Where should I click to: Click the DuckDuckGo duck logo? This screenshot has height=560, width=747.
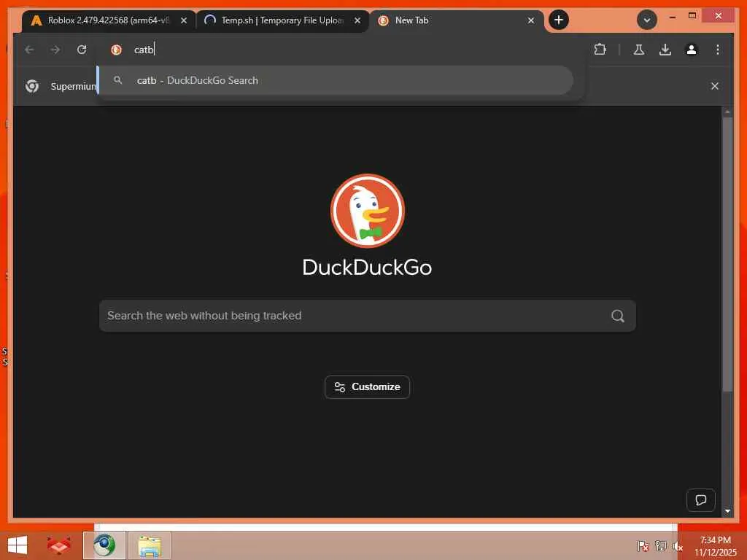point(368,211)
